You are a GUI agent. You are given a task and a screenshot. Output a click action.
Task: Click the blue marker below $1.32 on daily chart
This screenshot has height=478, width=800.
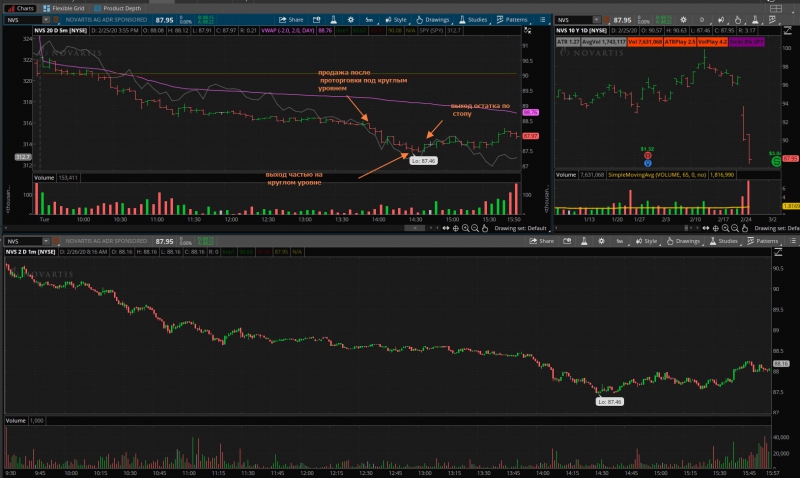(x=647, y=163)
